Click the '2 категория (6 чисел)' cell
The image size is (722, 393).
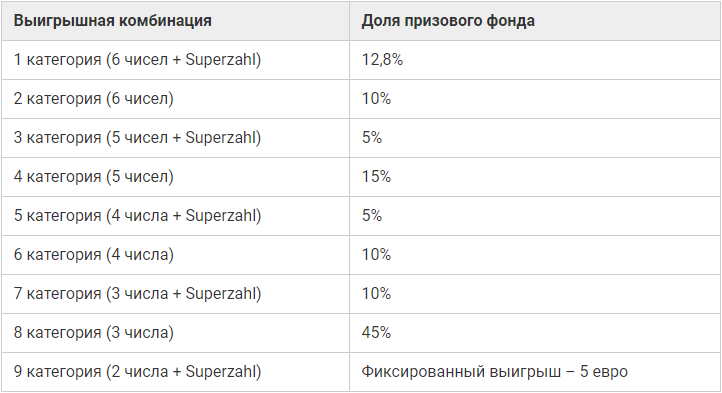(175, 99)
